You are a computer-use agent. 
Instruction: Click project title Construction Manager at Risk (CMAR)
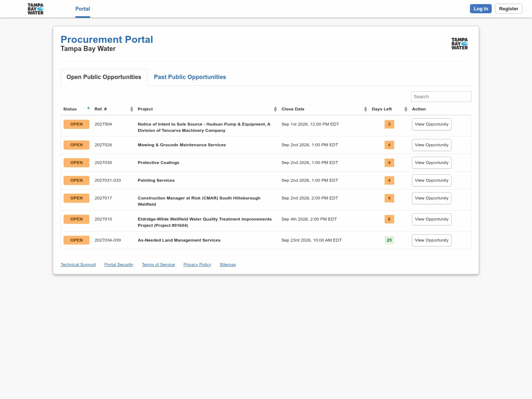point(199,201)
